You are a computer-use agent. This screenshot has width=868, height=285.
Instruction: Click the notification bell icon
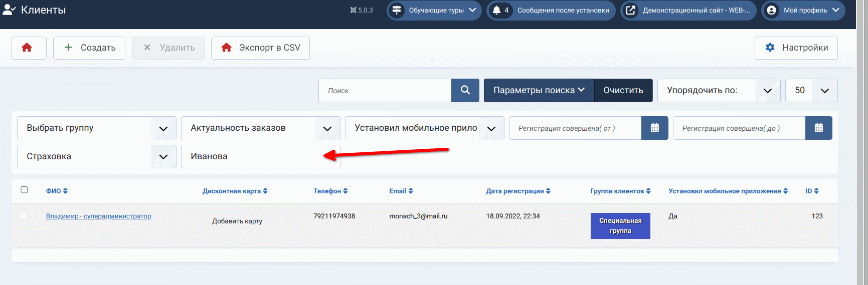click(x=497, y=11)
